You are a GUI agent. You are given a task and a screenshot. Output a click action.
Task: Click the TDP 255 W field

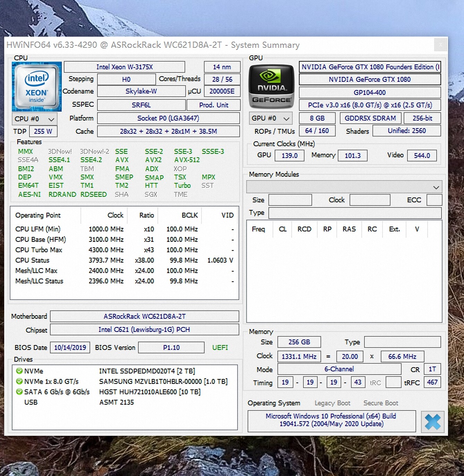43,131
